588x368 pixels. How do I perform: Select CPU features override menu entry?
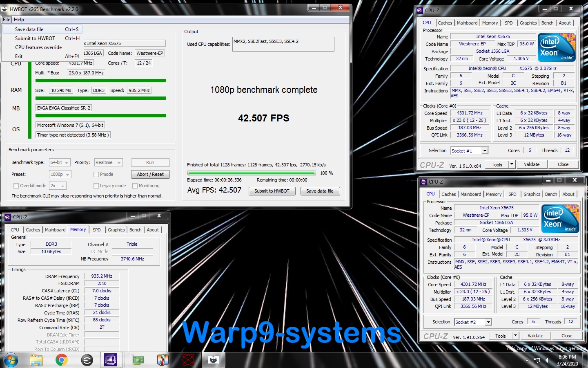pyautogui.click(x=43, y=47)
